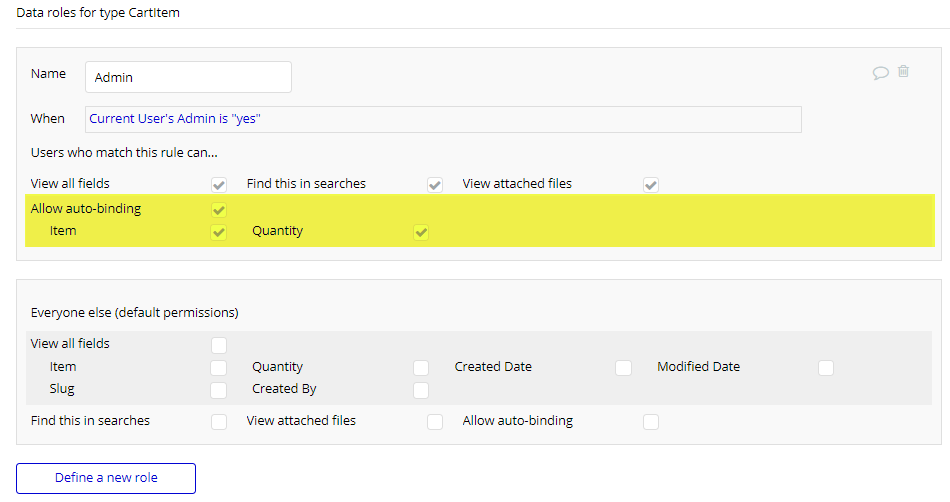Check the Item field under default permissions
Image resolution: width=950 pixels, height=502 pixels.
[x=219, y=368]
